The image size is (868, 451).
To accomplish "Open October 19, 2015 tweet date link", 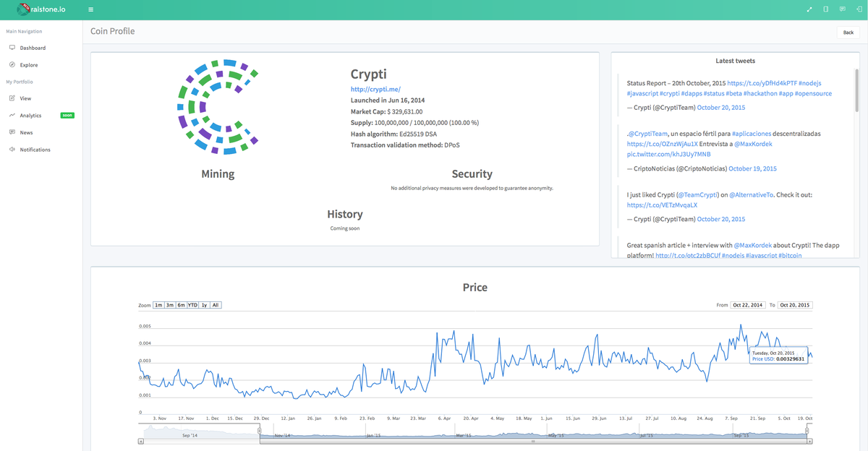I will coord(752,168).
